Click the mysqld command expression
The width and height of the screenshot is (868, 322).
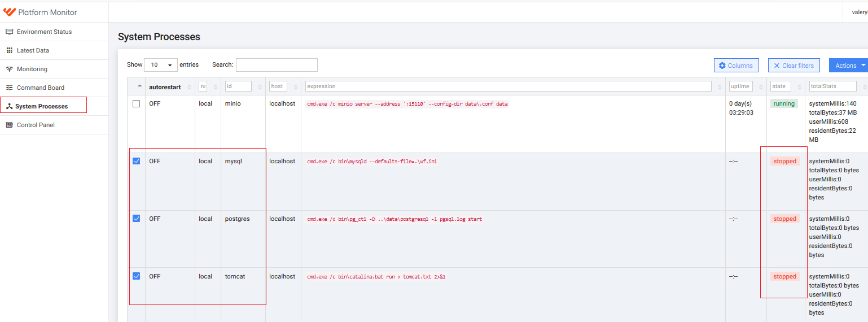(372, 162)
